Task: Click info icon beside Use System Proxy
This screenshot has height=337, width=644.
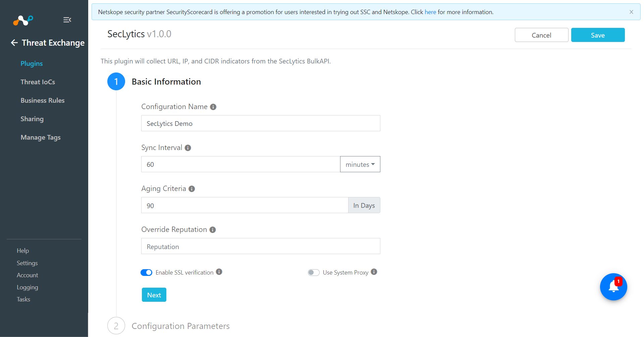Action: click(374, 272)
